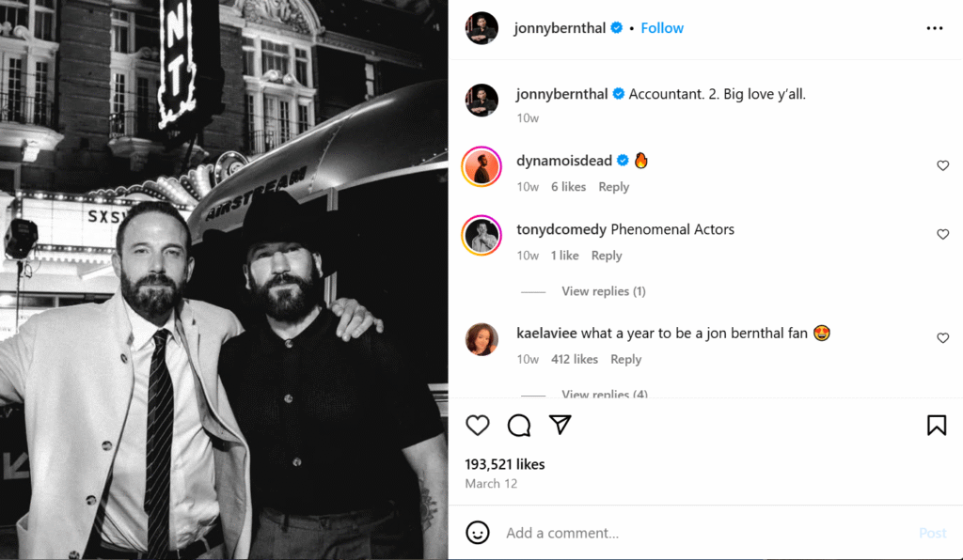963x560 pixels.
Task: Like dynamoisdead's comment
Action: [942, 166]
